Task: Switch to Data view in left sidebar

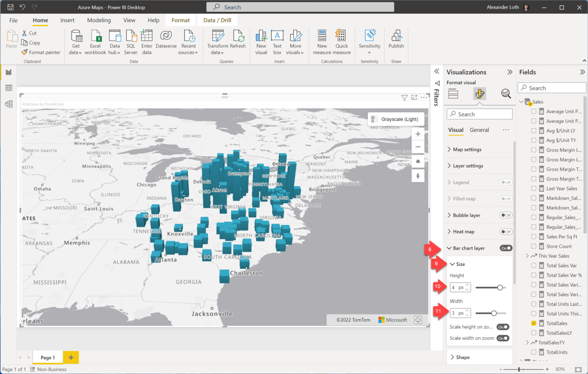Action: 9,88
